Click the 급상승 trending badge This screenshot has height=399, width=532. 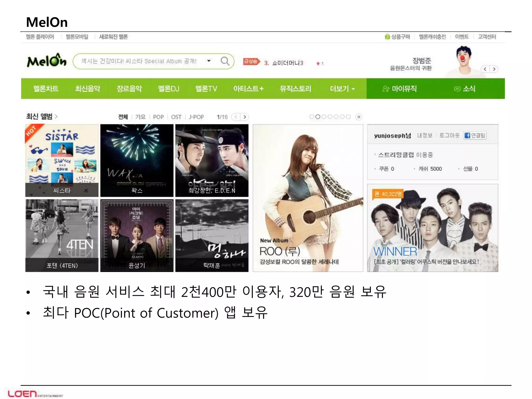click(x=251, y=62)
